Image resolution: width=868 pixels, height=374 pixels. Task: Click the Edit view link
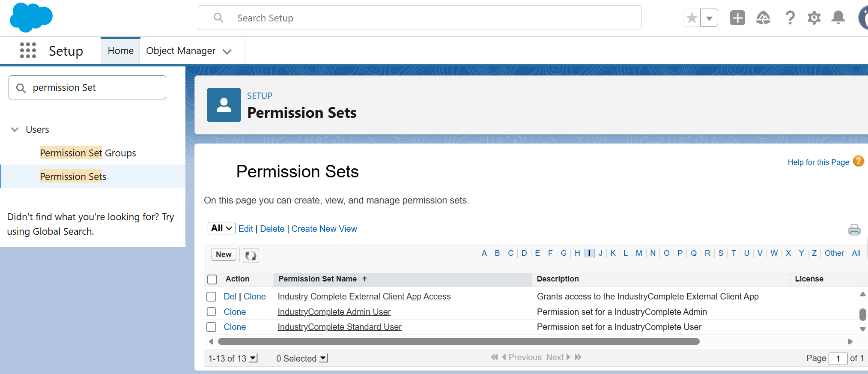tap(246, 229)
